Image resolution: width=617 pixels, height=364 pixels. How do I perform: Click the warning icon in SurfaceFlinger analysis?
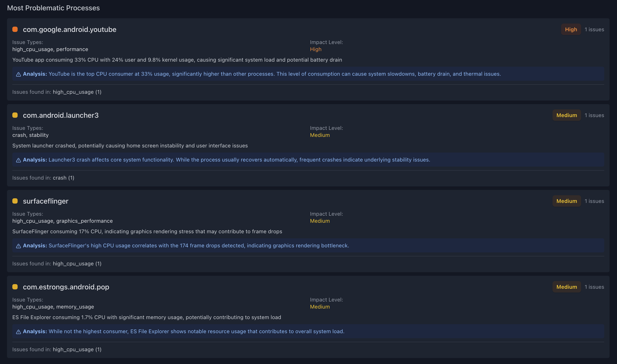[x=18, y=246]
